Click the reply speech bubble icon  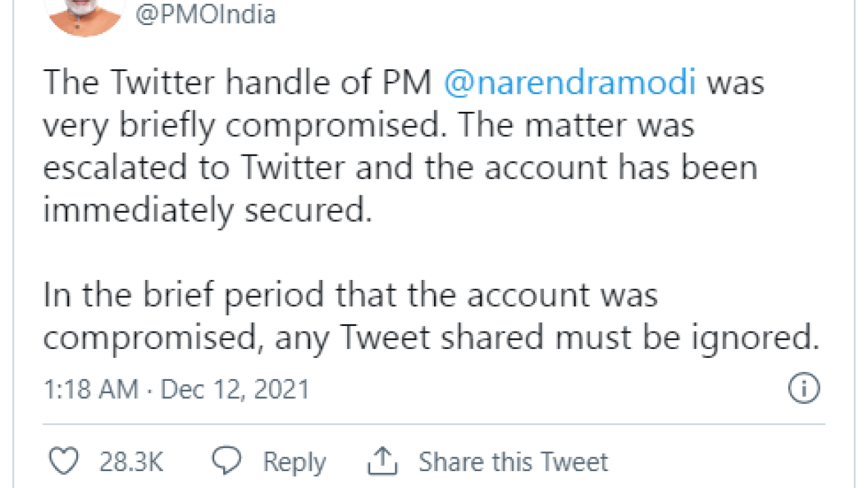pos(226,461)
